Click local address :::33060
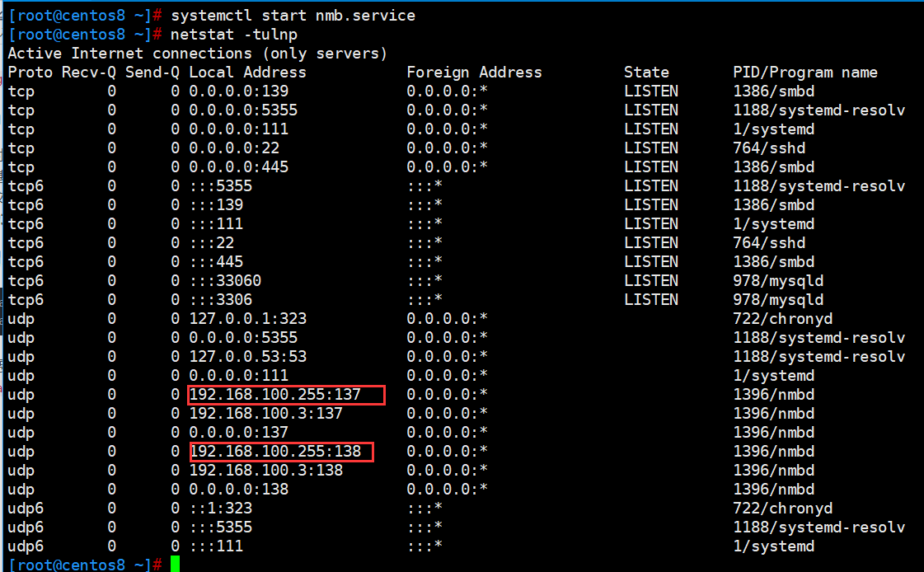Screen dimensions: 924x572 coord(225,280)
